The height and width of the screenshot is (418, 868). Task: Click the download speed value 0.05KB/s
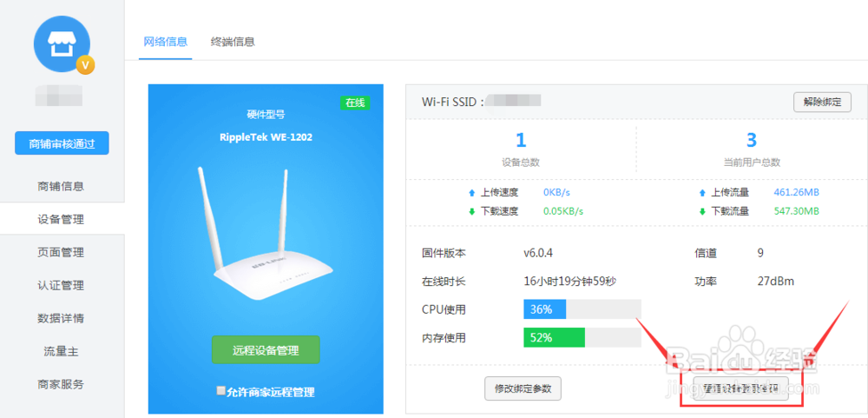coord(563,211)
